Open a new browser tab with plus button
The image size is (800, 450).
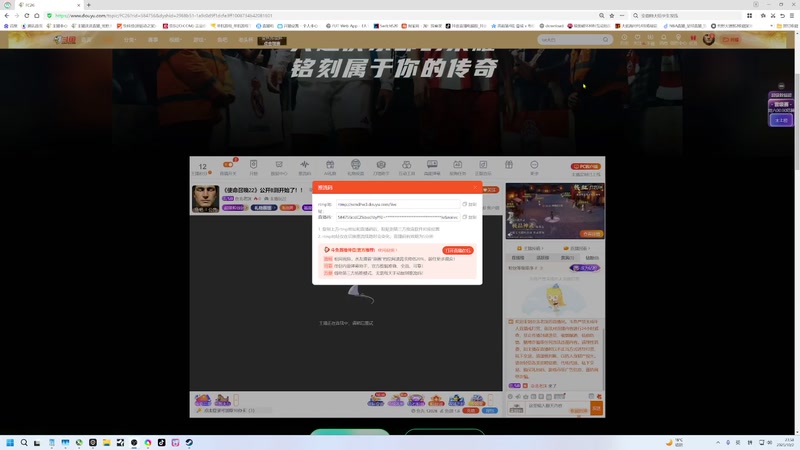(x=88, y=5)
